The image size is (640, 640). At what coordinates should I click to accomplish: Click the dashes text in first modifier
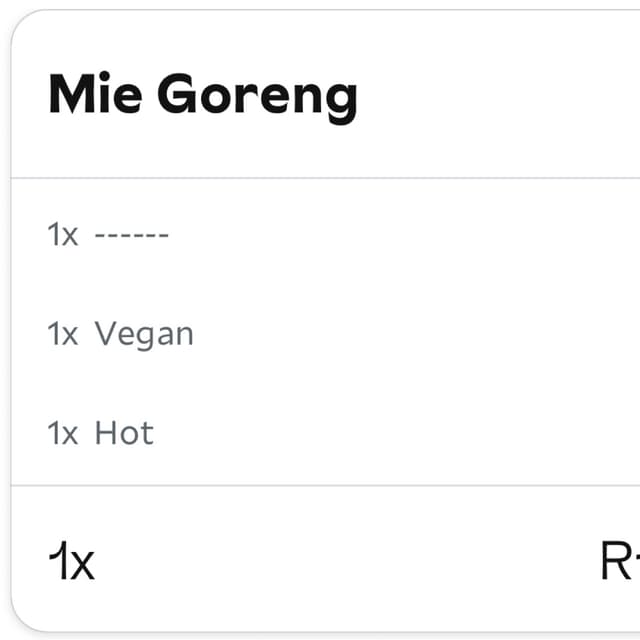coord(132,235)
